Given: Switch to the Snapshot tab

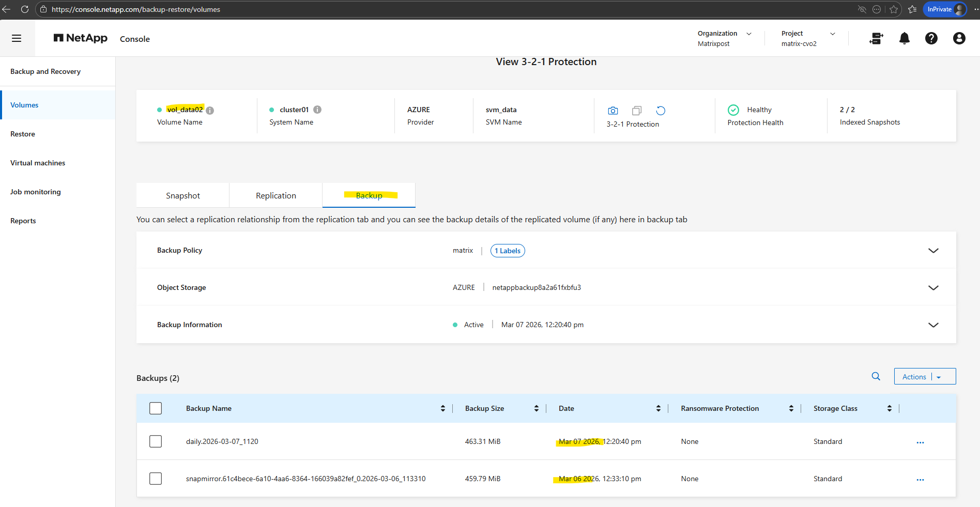Looking at the screenshot, I should (x=183, y=195).
